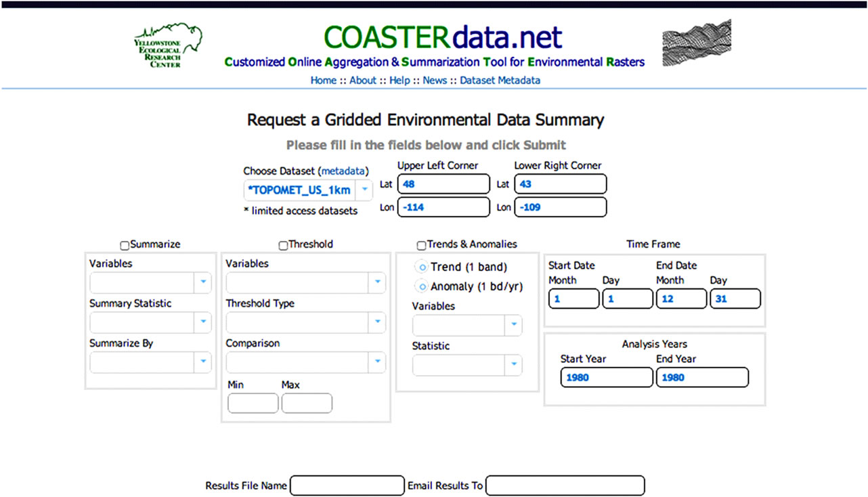Click the Email Results To field

565,485
